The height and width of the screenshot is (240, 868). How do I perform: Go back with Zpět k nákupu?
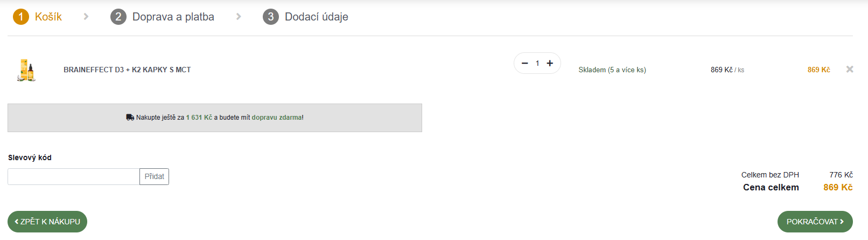tap(47, 222)
